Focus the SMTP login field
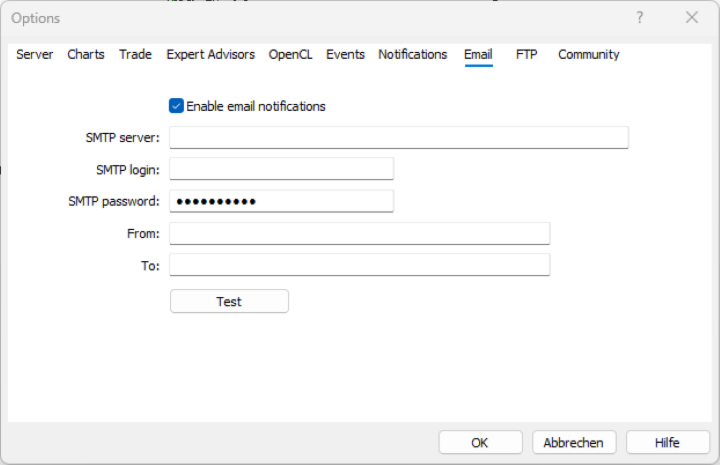720x465 pixels. pyautogui.click(x=281, y=169)
